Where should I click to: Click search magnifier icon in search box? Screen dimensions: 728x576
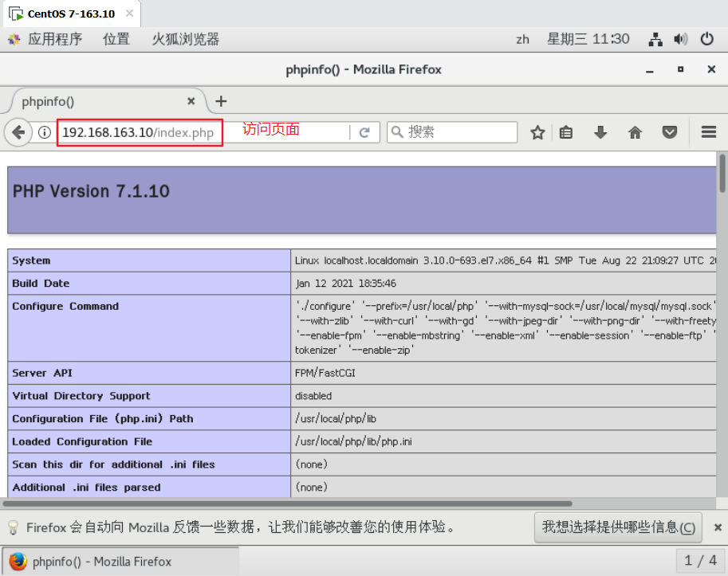[397, 132]
